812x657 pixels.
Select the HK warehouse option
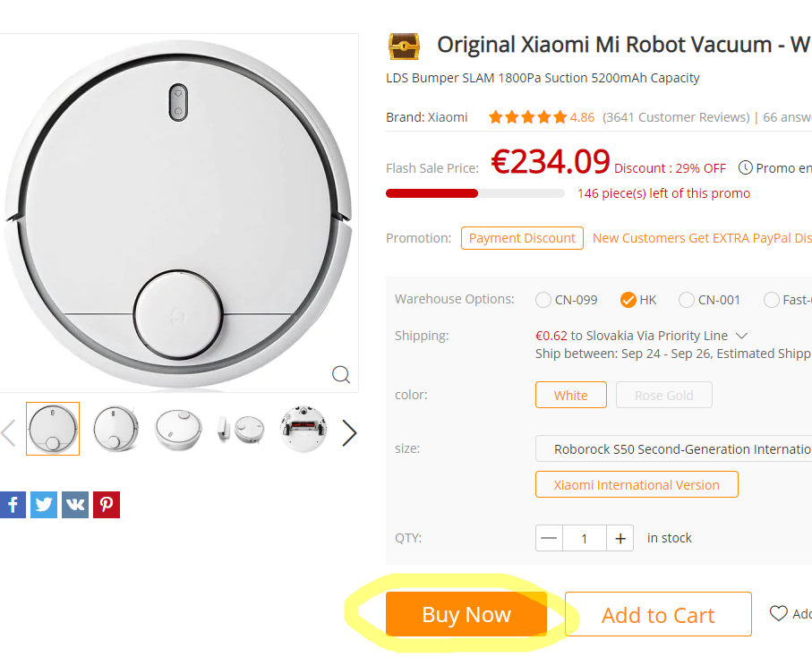pyautogui.click(x=628, y=300)
